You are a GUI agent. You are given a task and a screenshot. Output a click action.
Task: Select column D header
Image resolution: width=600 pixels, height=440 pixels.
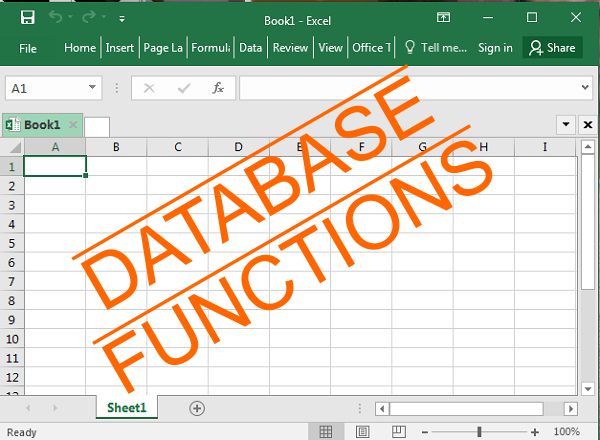click(238, 147)
